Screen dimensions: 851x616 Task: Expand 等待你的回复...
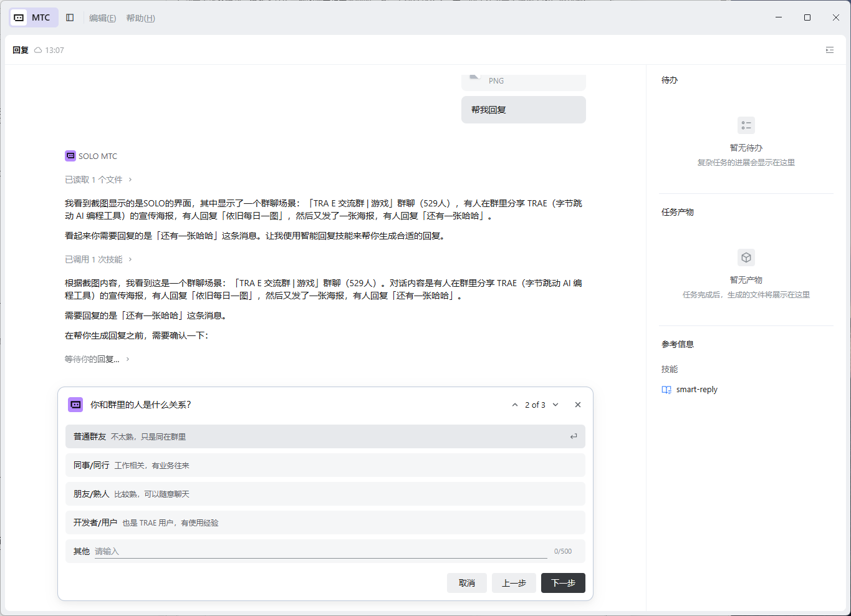97,359
